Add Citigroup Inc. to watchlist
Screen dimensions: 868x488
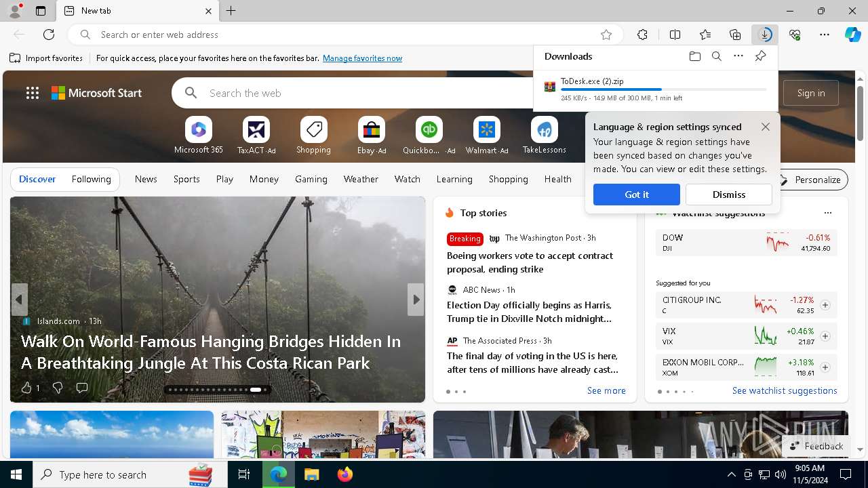(x=825, y=305)
